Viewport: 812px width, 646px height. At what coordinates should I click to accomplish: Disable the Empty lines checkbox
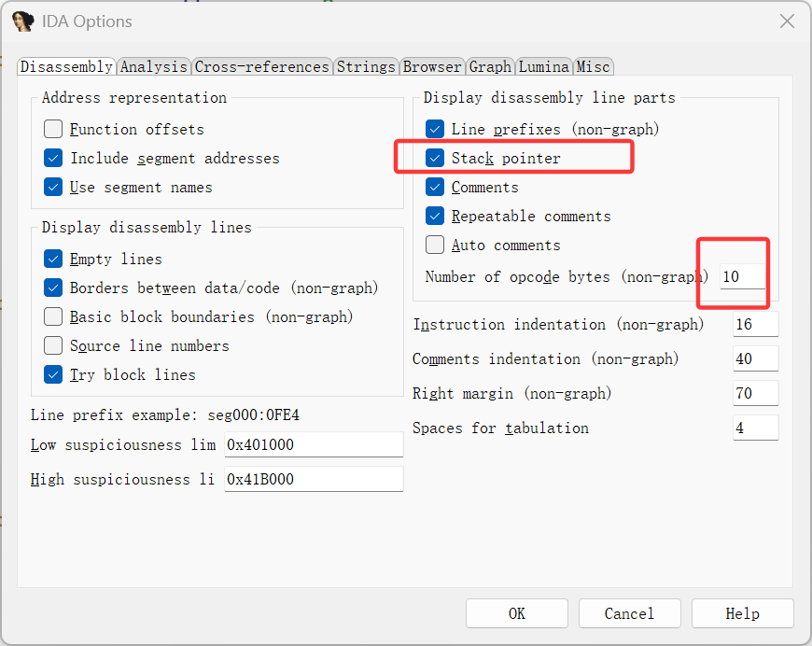tap(53, 259)
